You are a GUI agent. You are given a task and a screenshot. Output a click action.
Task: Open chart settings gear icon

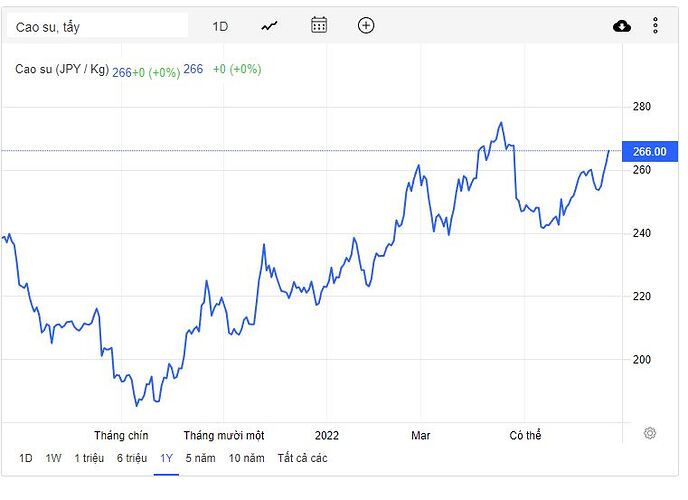(650, 433)
